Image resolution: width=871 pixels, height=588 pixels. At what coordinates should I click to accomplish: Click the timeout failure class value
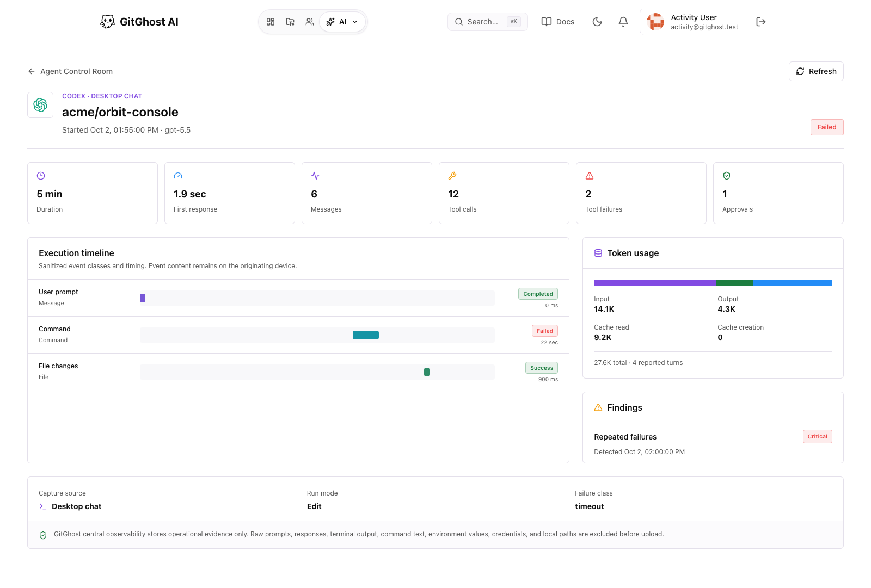click(590, 506)
